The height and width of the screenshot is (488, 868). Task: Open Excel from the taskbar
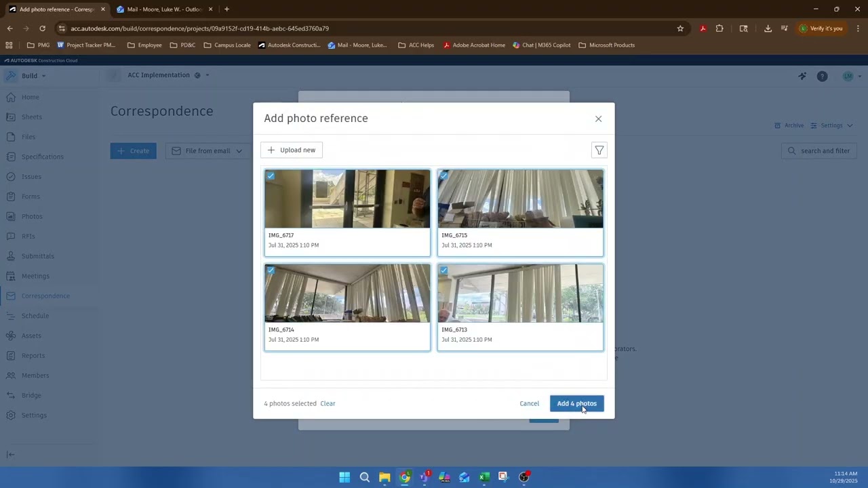tap(484, 477)
